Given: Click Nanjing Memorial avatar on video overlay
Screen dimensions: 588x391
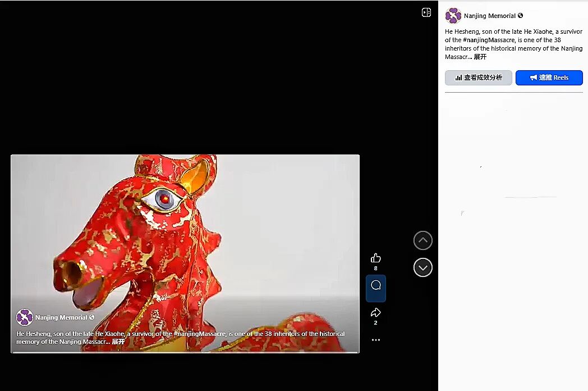Looking at the screenshot, I should tap(25, 317).
